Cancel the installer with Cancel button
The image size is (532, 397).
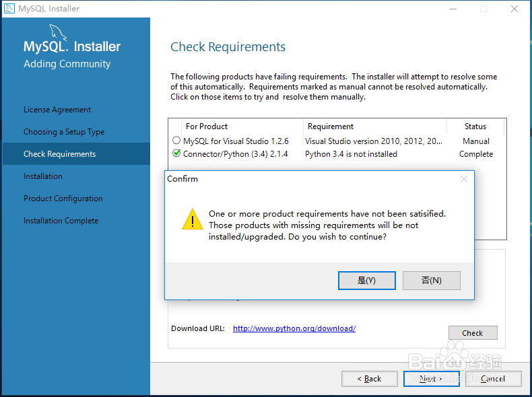493,379
